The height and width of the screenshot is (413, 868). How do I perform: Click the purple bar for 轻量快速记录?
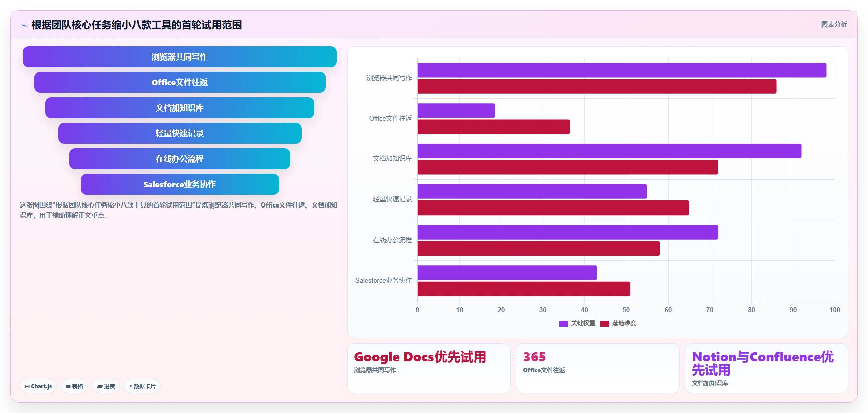pyautogui.click(x=532, y=191)
